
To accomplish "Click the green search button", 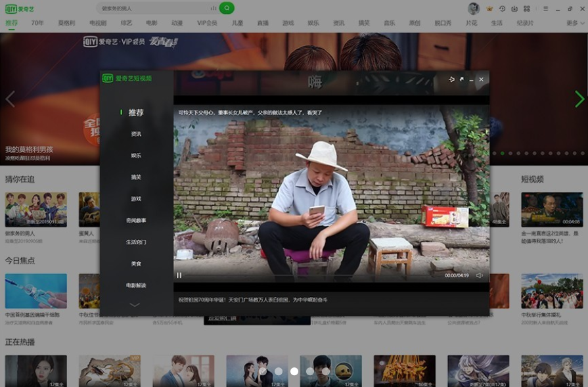I will tap(227, 8).
